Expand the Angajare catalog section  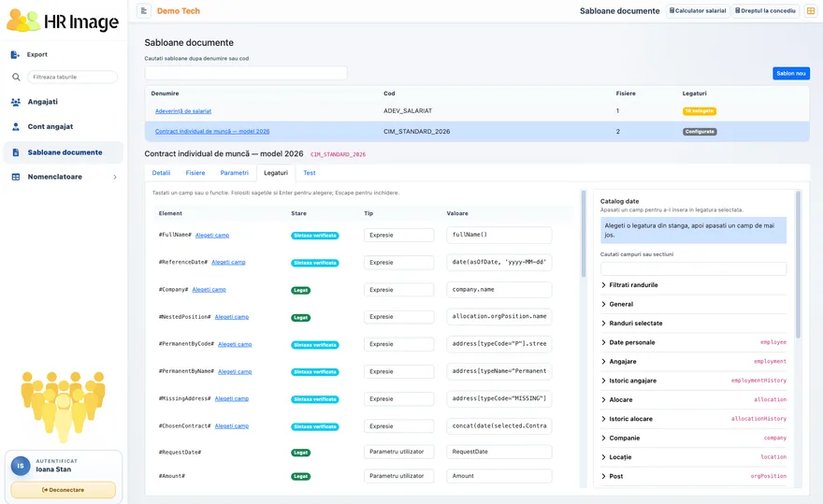pos(693,362)
